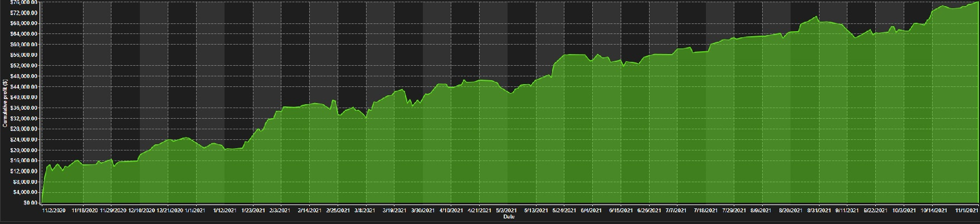The height and width of the screenshot is (224, 980).
Task: Click the 6/15/2021 date label
Action: (621, 211)
